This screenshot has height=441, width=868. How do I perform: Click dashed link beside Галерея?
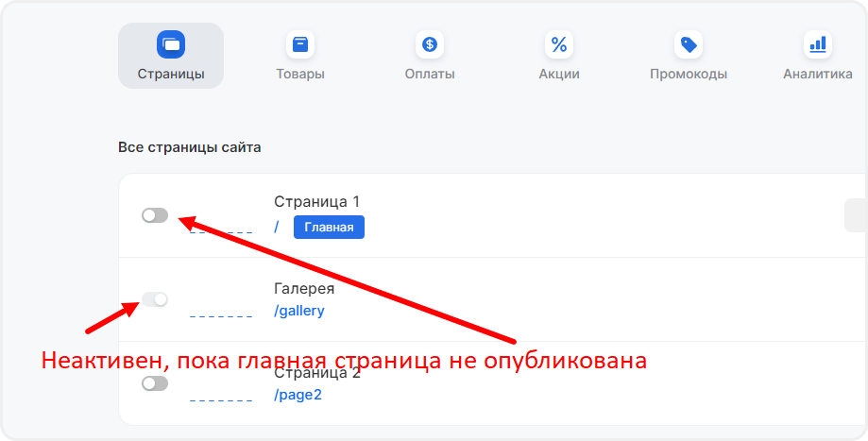coord(221,316)
